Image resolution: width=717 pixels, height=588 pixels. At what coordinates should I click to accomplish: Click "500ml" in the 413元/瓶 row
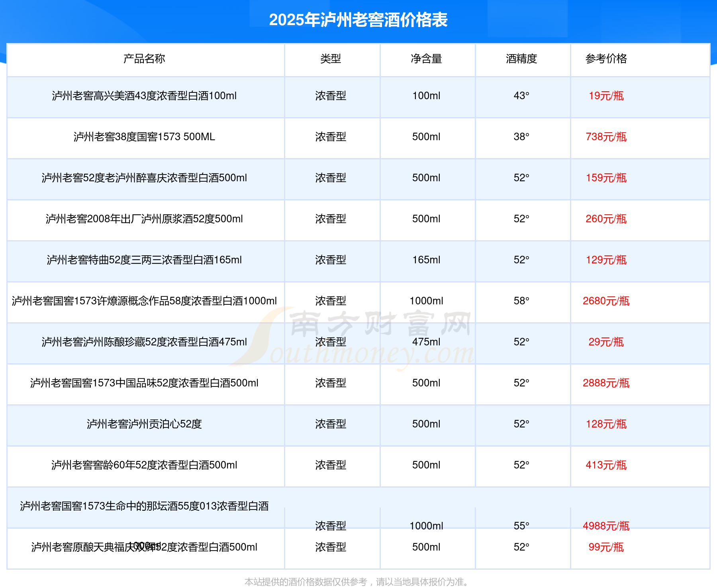coord(426,465)
